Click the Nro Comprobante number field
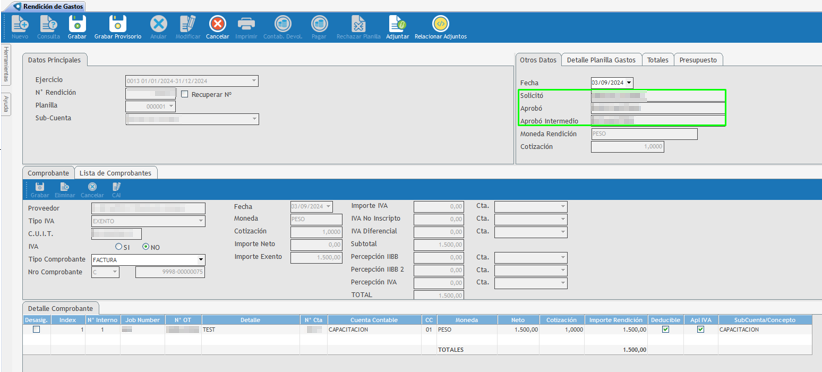This screenshot has height=372, width=822. [x=170, y=272]
